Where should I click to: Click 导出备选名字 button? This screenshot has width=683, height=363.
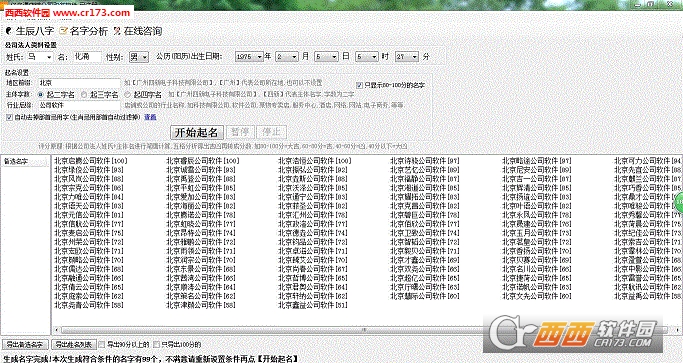[x=24, y=344]
